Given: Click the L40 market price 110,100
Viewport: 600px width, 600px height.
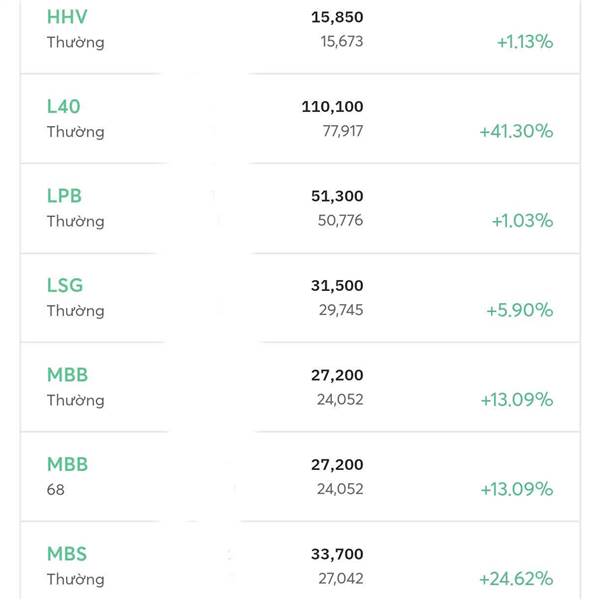Looking at the screenshot, I should click(332, 107).
